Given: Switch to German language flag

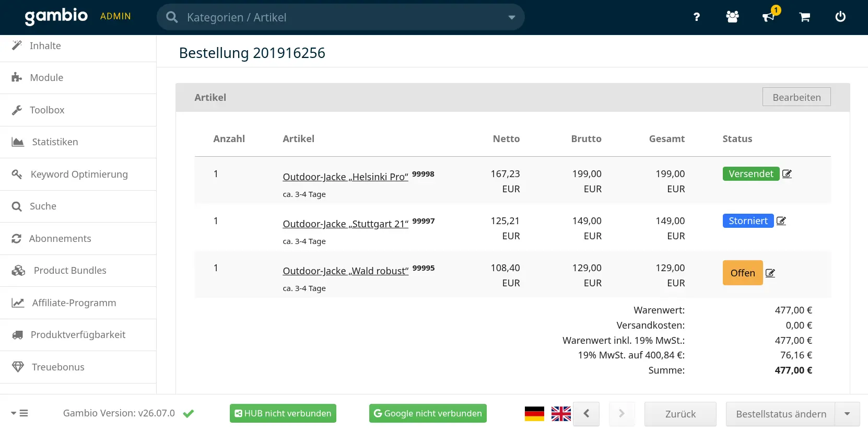Looking at the screenshot, I should [534, 414].
